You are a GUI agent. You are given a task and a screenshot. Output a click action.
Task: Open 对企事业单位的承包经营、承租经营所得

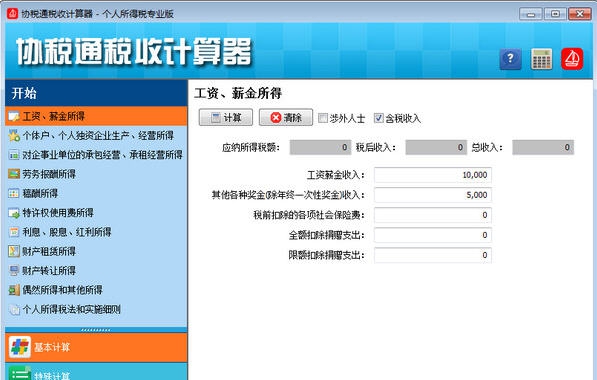pyautogui.click(x=96, y=155)
